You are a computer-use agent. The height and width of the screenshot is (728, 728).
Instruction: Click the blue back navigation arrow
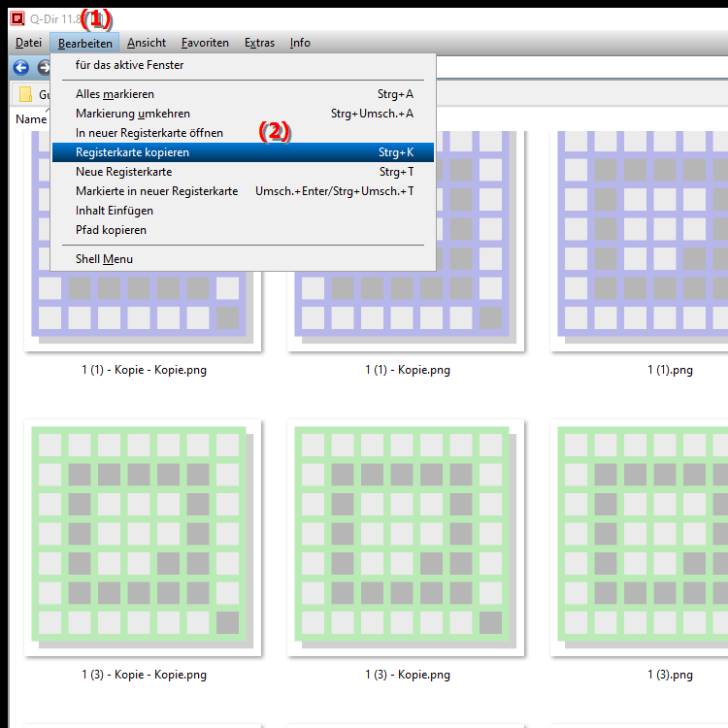(x=21, y=68)
